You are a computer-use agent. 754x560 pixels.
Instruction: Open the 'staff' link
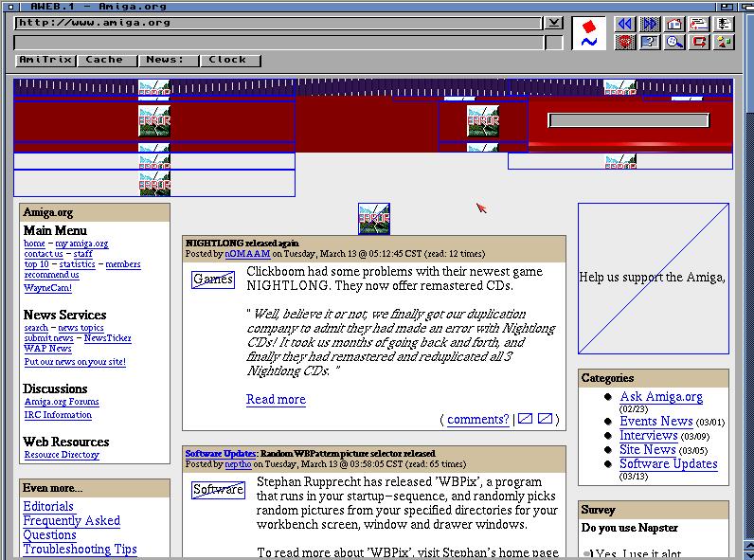[x=82, y=254]
